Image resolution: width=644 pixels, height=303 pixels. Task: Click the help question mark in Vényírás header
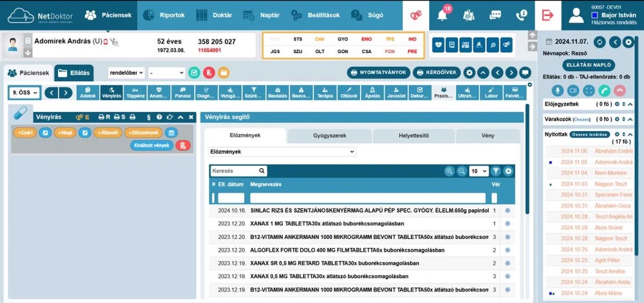(159, 117)
